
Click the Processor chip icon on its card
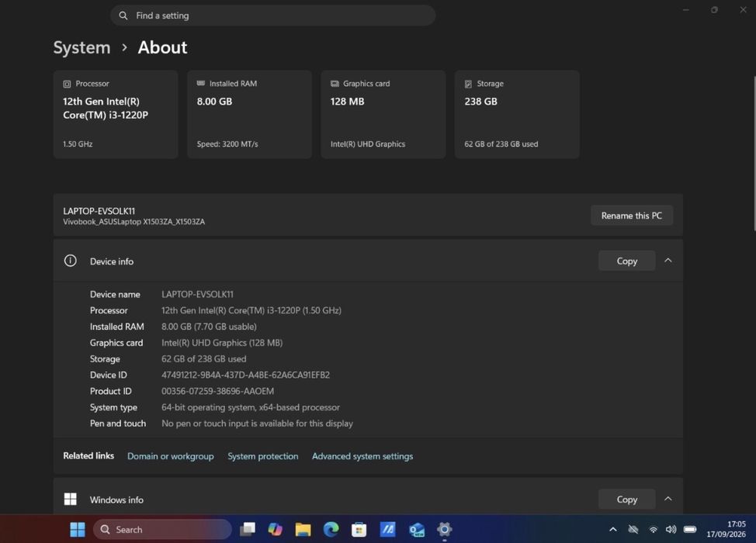point(67,84)
